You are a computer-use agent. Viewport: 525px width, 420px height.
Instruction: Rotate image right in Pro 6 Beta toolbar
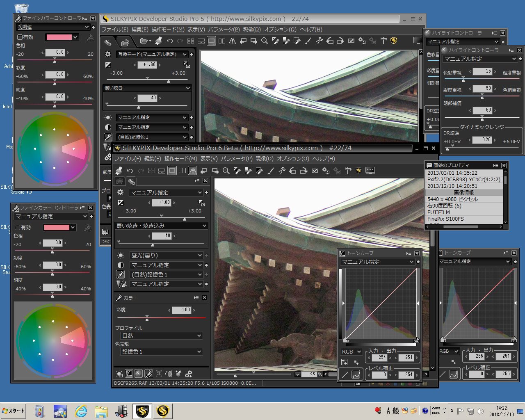tap(304, 171)
